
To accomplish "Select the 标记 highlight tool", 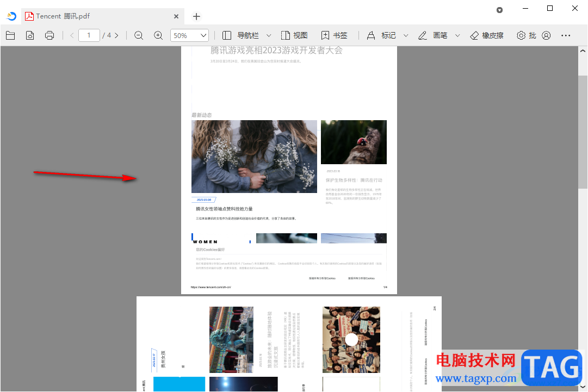I will point(381,35).
